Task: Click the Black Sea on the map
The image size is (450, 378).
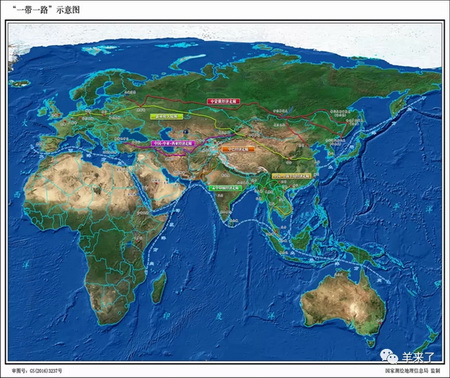Action: click(132, 134)
